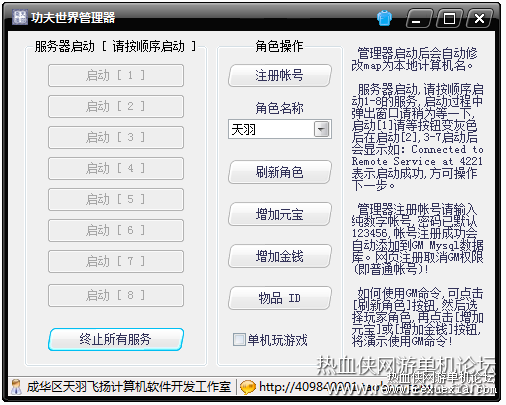Open the 物品 ID button
This screenshot has width=506, height=405.
tap(280, 298)
